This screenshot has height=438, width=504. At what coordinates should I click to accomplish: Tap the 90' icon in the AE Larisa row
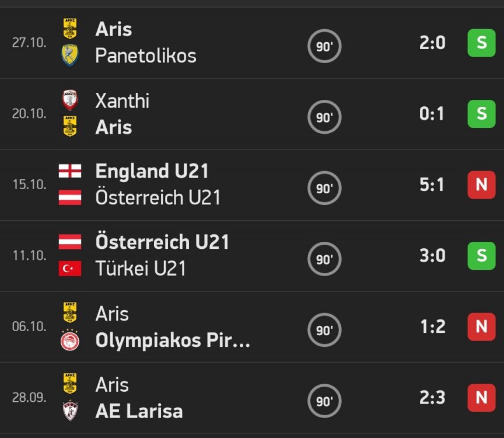324,401
